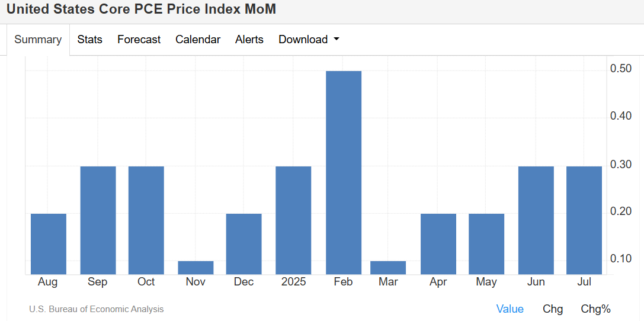Switch chart to Chg view
This screenshot has height=321, width=644.
553,309
